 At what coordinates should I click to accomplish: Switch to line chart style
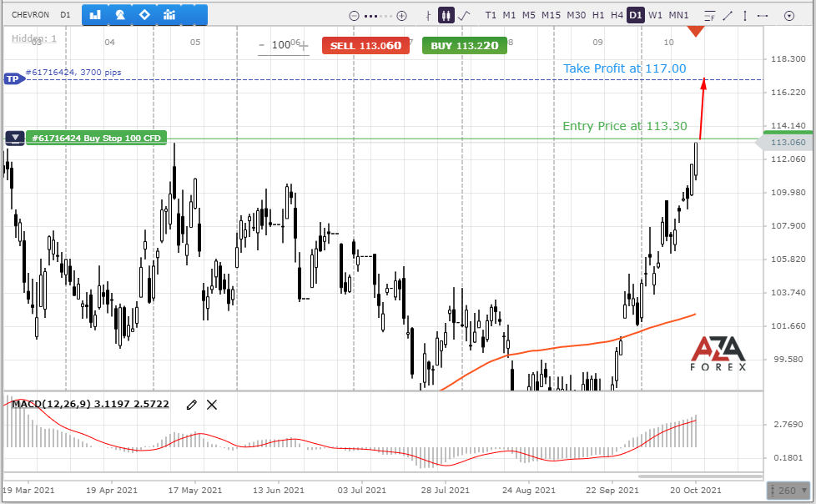coord(464,16)
